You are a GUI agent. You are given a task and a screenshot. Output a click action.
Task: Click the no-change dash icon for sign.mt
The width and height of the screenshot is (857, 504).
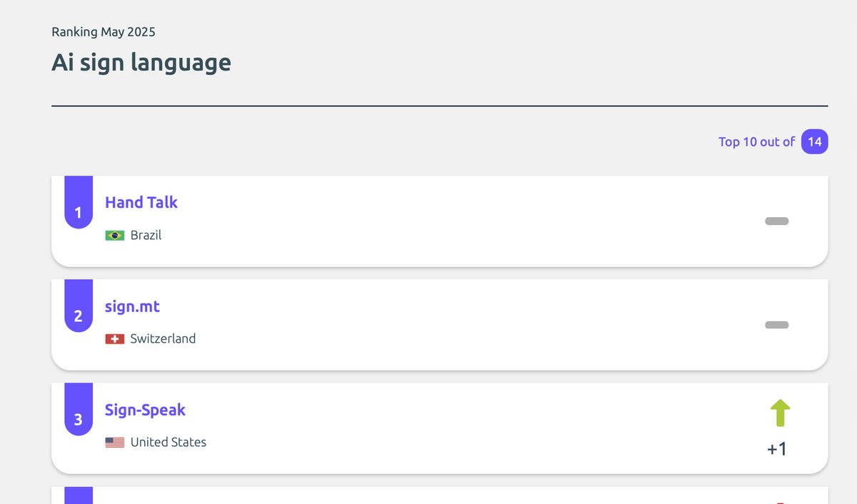[x=777, y=325]
